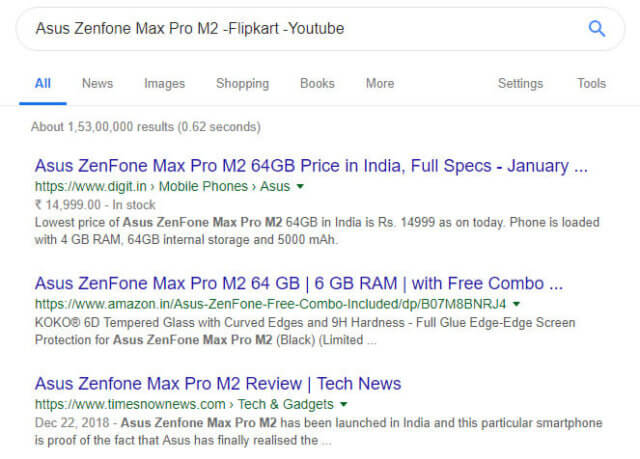
Task: Open the Books tab
Action: (317, 83)
